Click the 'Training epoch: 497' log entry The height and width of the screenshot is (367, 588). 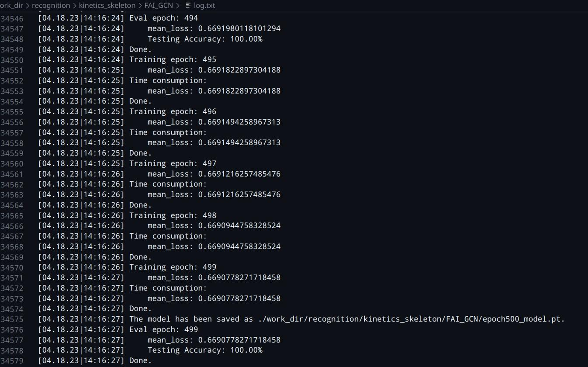tap(173, 163)
